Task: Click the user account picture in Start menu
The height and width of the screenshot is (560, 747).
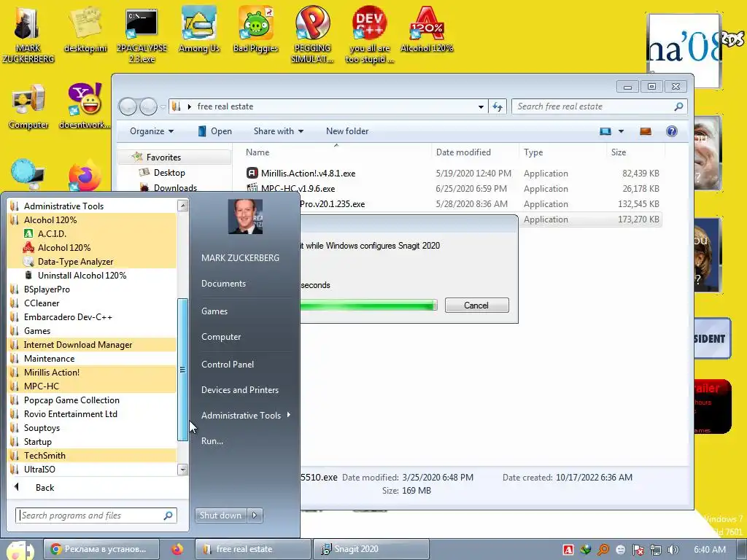Action: pos(245,217)
